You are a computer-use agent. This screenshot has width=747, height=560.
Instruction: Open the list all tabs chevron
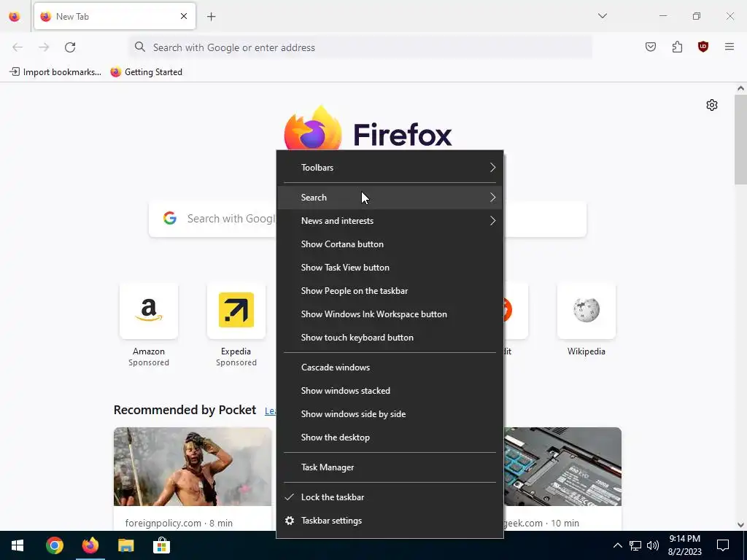point(602,16)
